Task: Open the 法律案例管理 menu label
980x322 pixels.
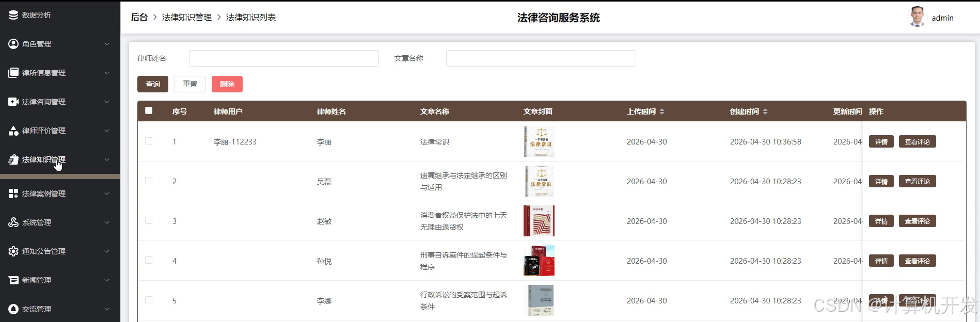Action: pos(44,194)
